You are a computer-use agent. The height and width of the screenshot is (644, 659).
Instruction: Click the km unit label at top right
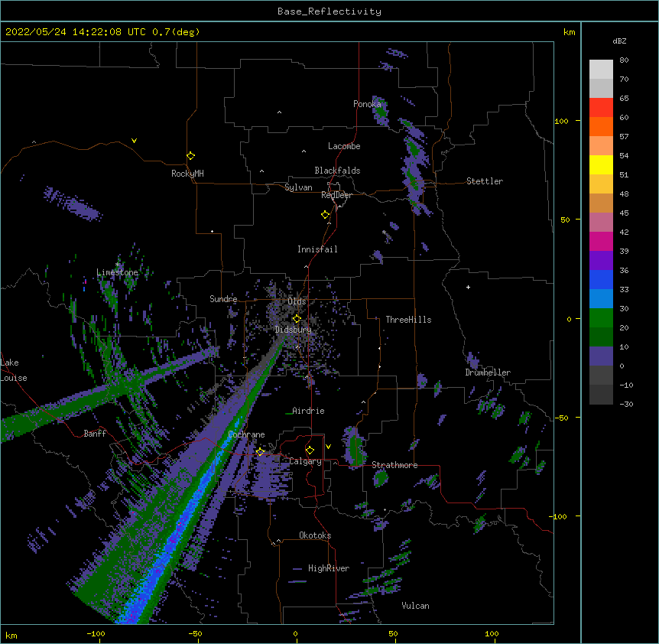click(569, 32)
